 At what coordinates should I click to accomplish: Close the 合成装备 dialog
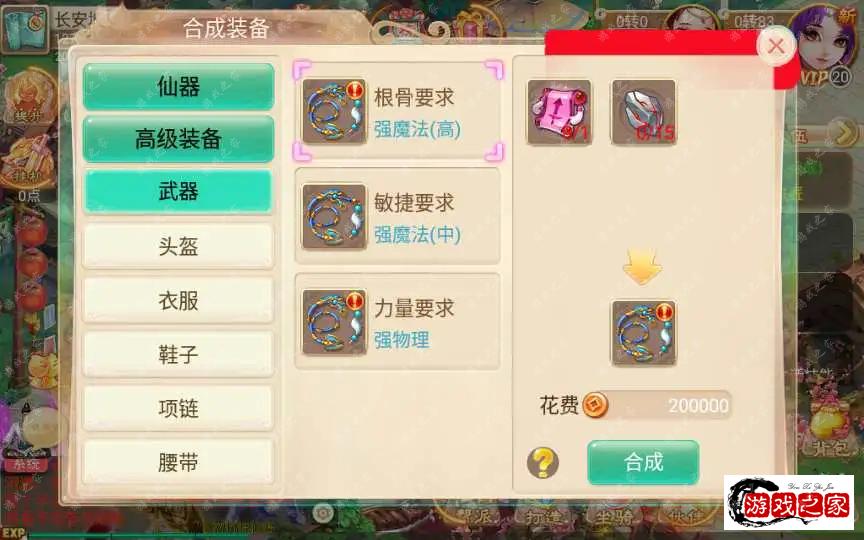point(776,46)
